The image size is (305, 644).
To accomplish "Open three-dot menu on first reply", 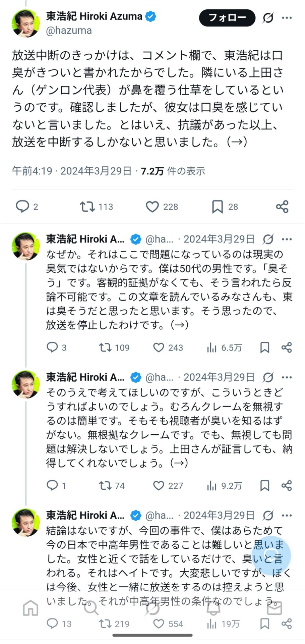I will (287, 239).
